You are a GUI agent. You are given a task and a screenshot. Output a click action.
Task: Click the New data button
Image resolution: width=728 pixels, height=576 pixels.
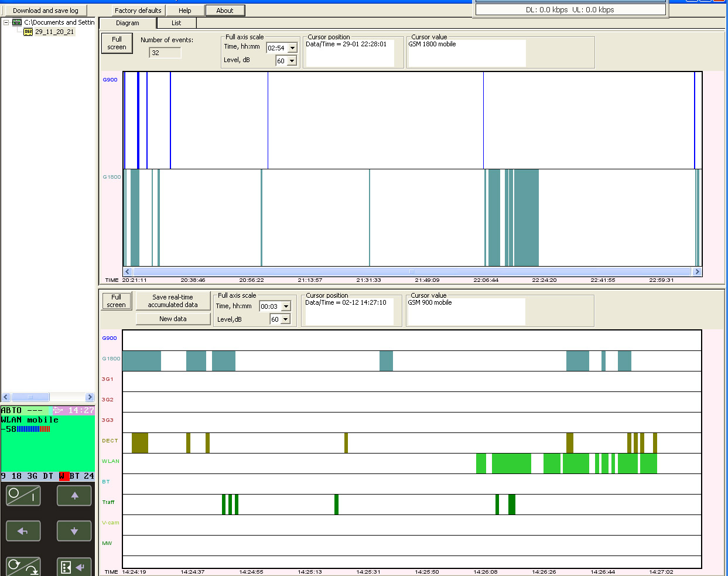point(173,319)
